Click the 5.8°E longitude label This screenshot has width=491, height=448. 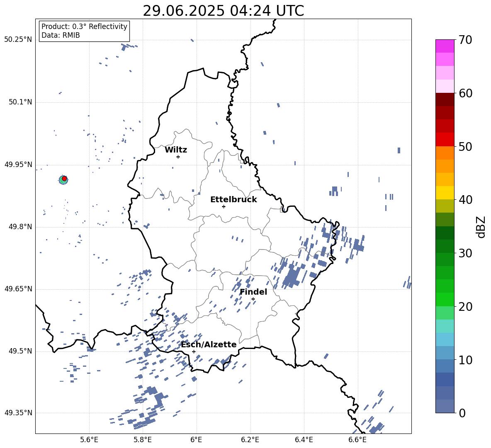coord(143,440)
